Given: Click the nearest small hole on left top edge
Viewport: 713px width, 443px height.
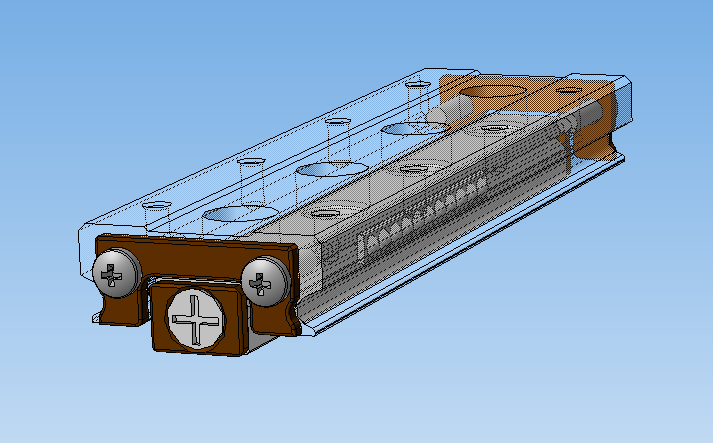Looking at the screenshot, I should [156, 206].
